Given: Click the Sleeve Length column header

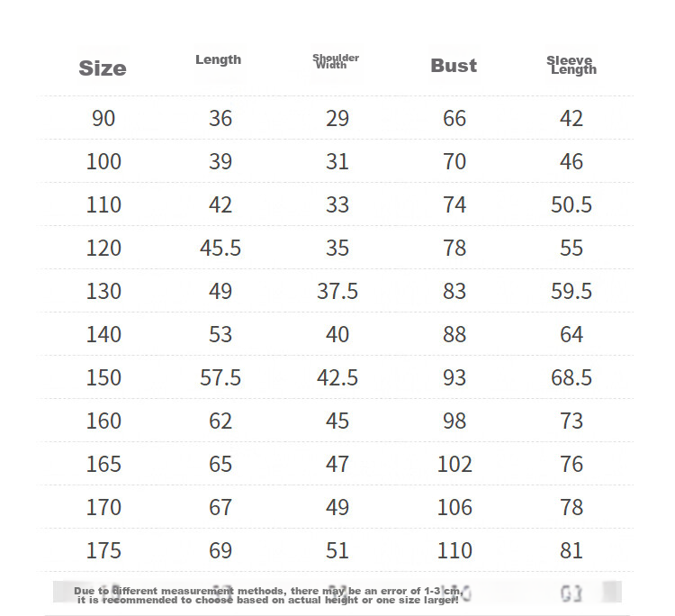Looking at the screenshot, I should click(x=571, y=65).
